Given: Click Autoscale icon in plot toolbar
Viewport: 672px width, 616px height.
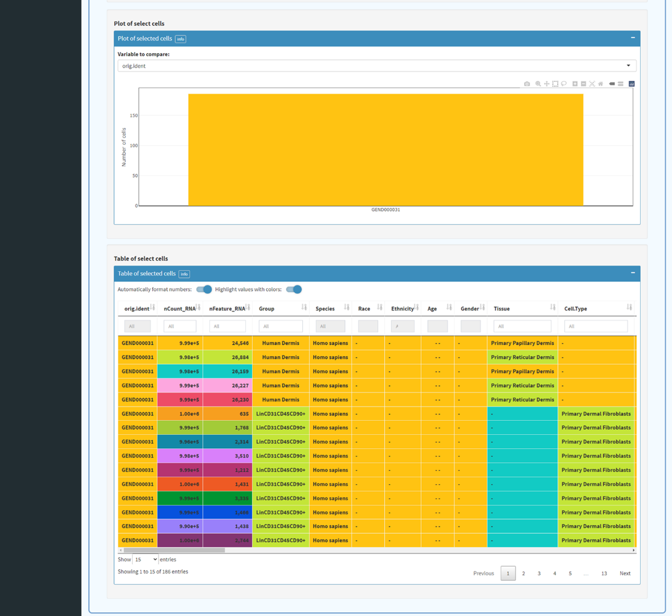Looking at the screenshot, I should 592,84.
